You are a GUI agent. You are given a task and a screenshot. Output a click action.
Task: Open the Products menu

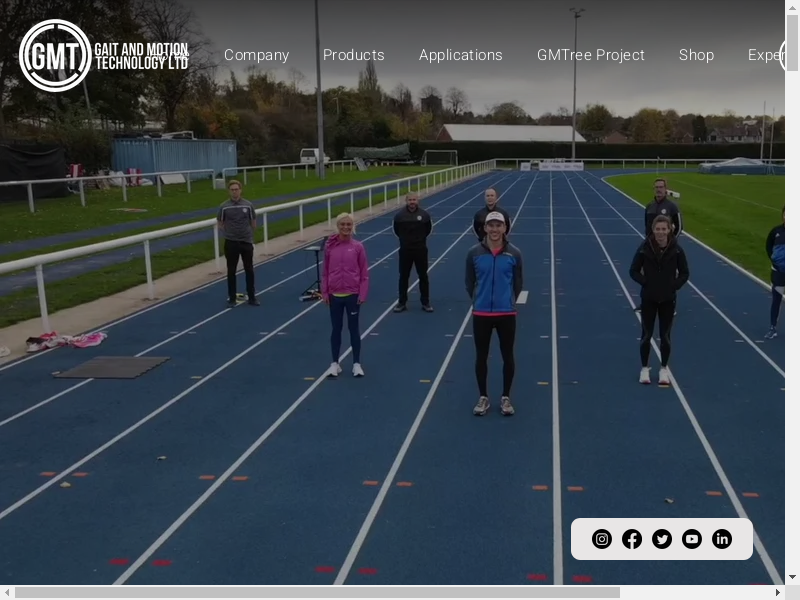(x=353, y=55)
